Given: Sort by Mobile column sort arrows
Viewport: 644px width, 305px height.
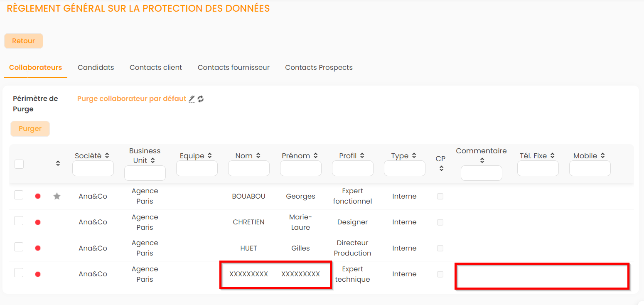Looking at the screenshot, I should pyautogui.click(x=603, y=156).
